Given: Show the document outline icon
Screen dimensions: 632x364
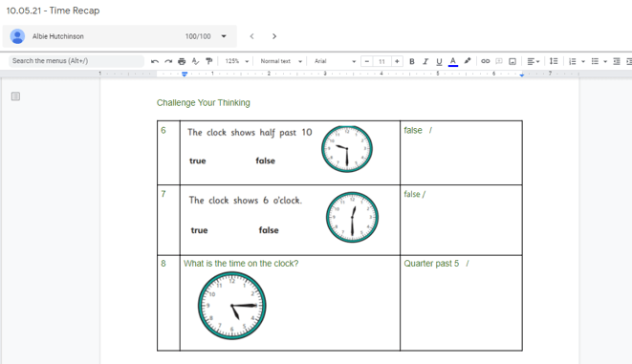Looking at the screenshot, I should point(15,96).
